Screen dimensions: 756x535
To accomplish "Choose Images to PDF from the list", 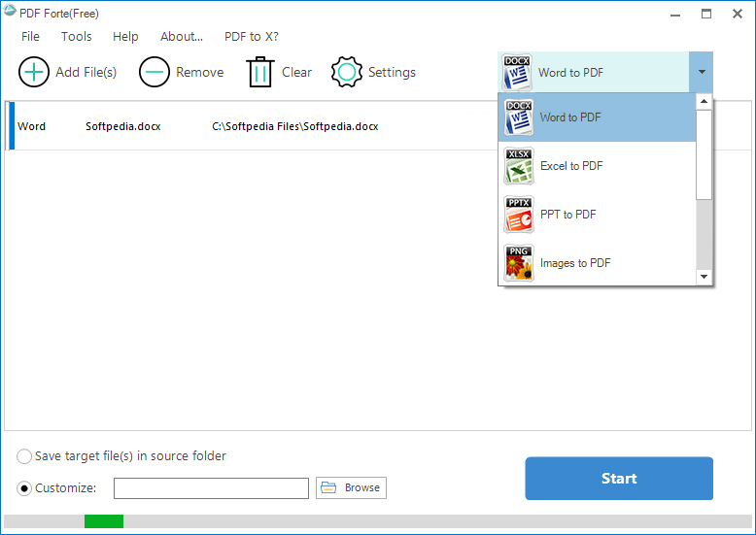I will pyautogui.click(x=597, y=263).
